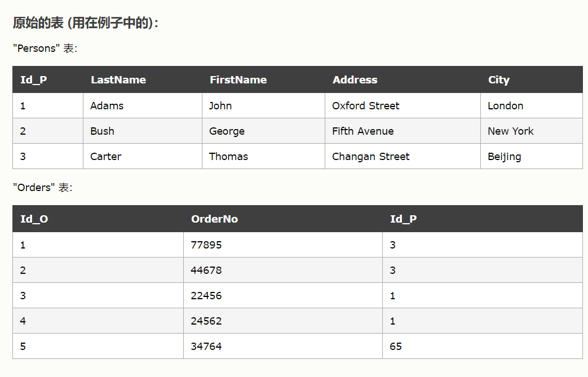The height and width of the screenshot is (377, 588).
Task: Click the FirstName column header
Action: point(238,80)
